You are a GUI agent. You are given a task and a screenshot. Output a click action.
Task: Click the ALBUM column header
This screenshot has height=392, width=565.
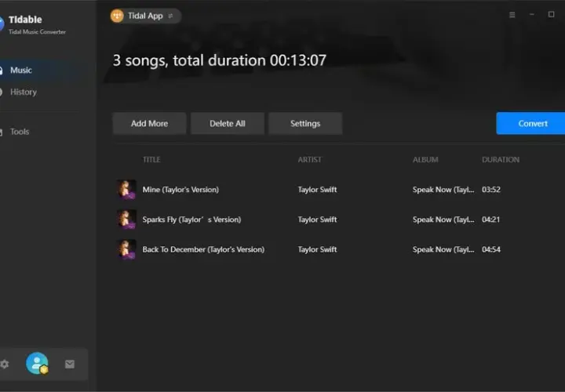point(425,159)
